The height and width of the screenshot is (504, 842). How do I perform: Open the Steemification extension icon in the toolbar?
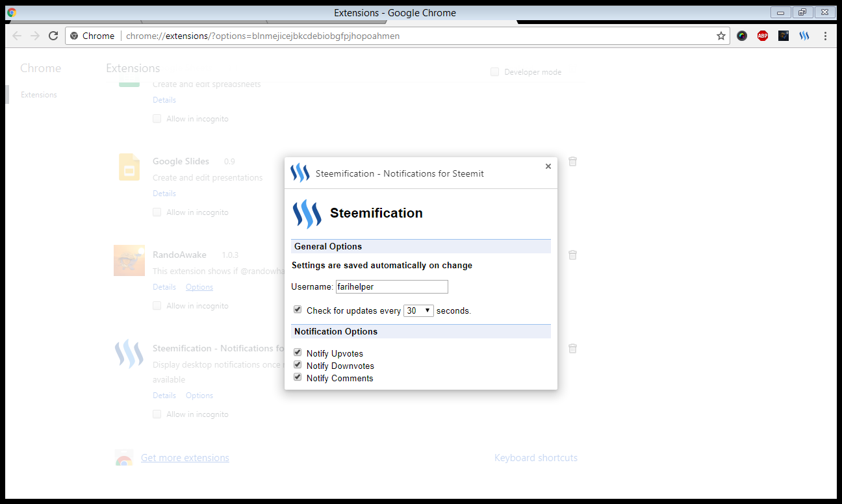coord(804,36)
